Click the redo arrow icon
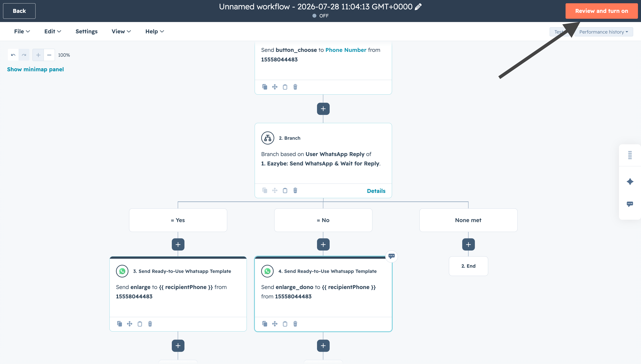The height and width of the screenshot is (364, 641). point(24,55)
